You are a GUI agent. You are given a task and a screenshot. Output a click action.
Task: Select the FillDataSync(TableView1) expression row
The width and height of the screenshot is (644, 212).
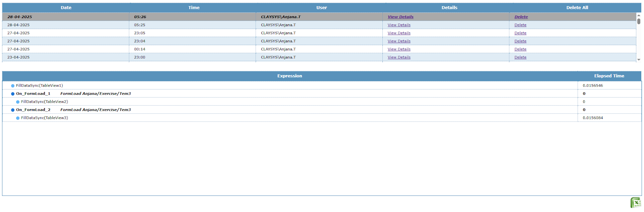[x=322, y=85]
